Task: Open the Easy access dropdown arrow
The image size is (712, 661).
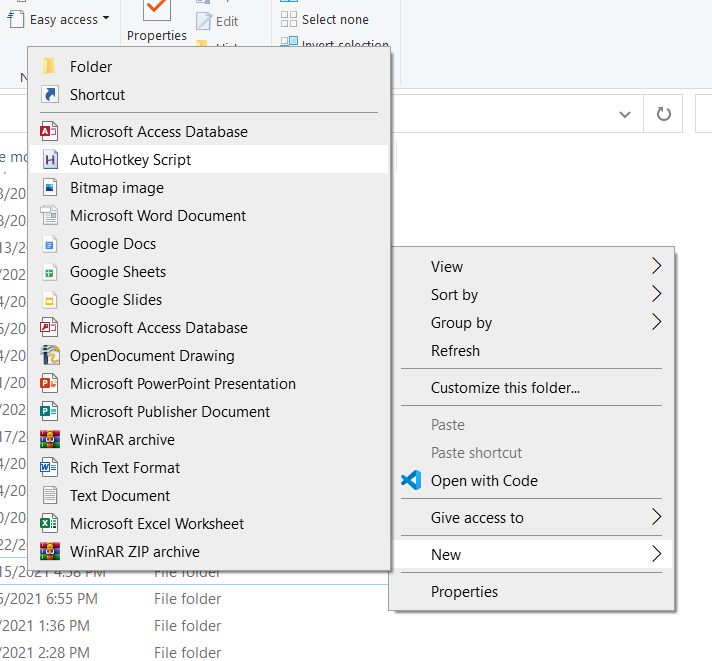Action: click(106, 19)
